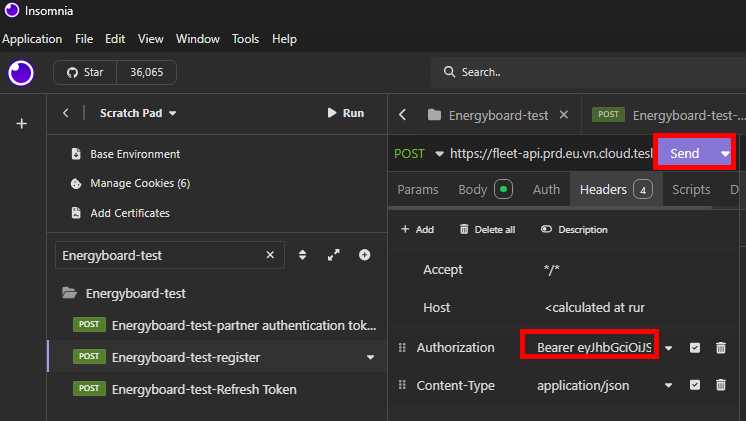Open the Window menu

(197, 39)
